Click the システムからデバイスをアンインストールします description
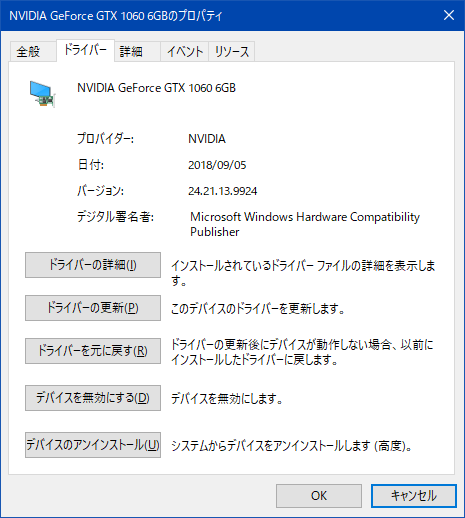This screenshot has width=465, height=518. [x=292, y=446]
